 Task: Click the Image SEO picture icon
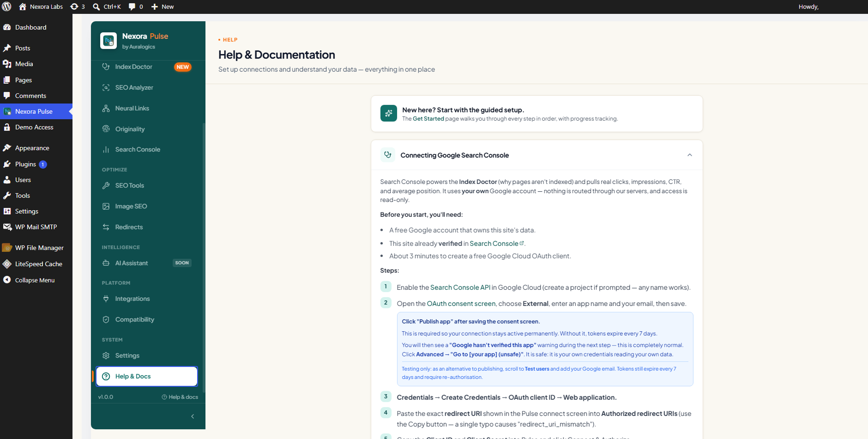coord(106,206)
